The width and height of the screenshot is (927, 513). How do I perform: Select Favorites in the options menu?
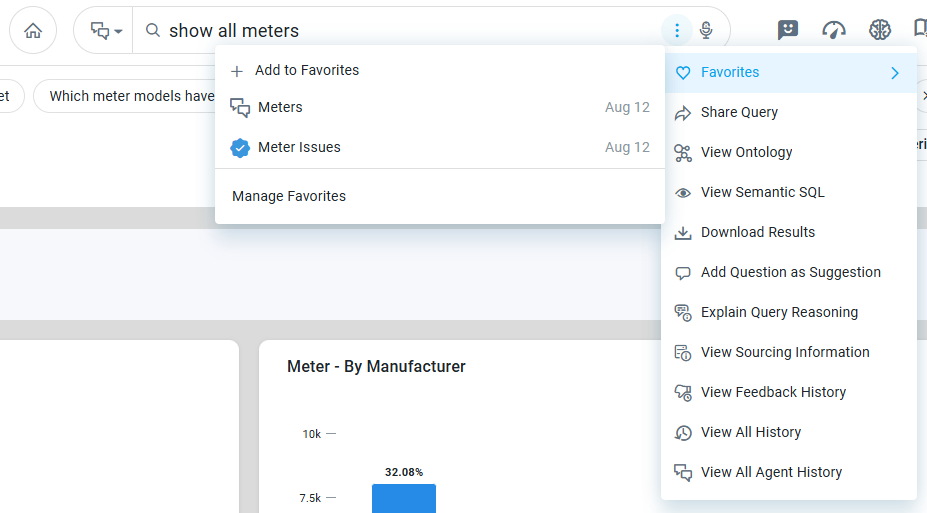791,73
